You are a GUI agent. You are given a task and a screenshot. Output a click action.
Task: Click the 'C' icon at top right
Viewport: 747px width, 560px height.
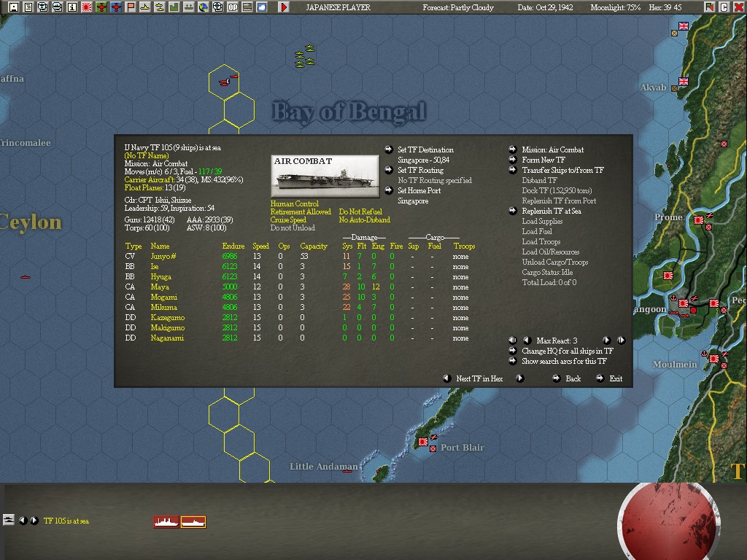[x=724, y=7]
